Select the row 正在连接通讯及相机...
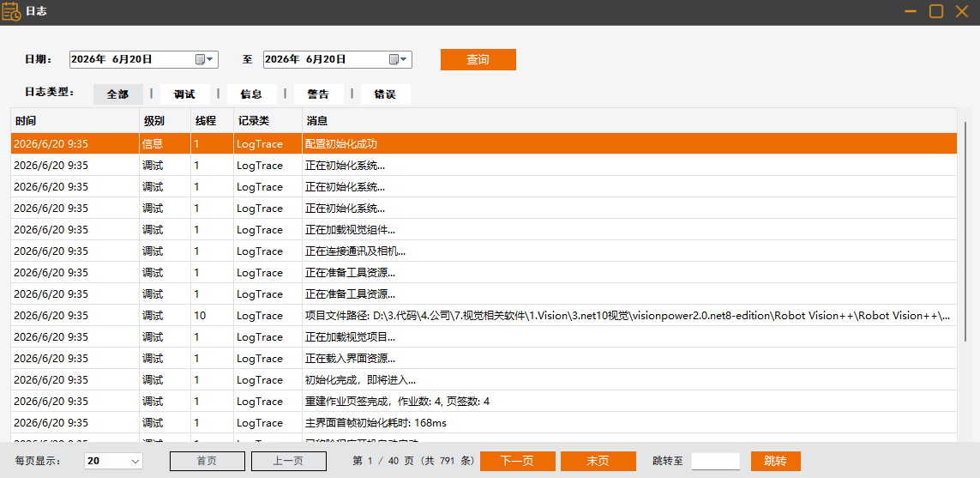Viewport: 980px width, 478px height. pos(484,251)
